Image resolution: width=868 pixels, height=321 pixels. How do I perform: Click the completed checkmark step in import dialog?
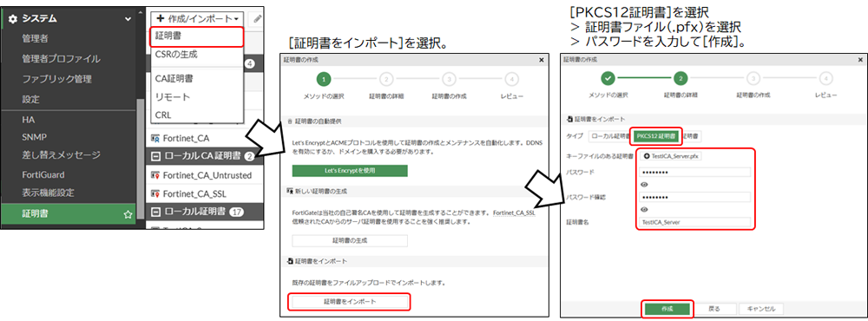point(608,78)
